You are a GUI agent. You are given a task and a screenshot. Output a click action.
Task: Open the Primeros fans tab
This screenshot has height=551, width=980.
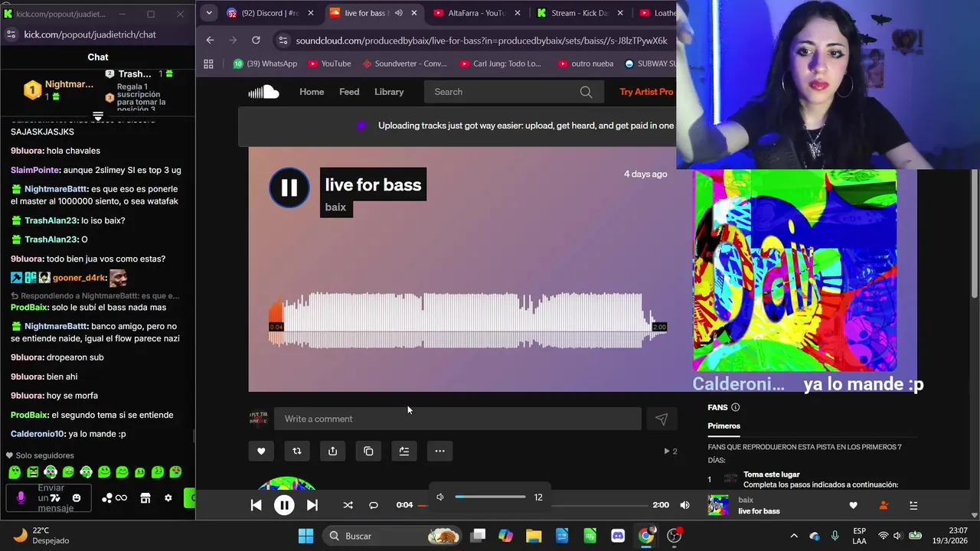tap(724, 425)
